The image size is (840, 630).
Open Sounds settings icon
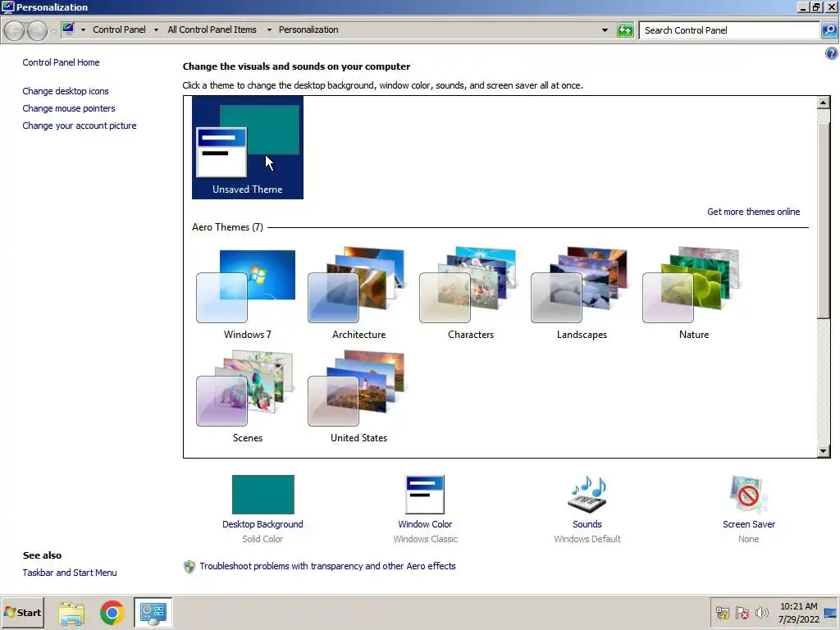click(x=587, y=495)
